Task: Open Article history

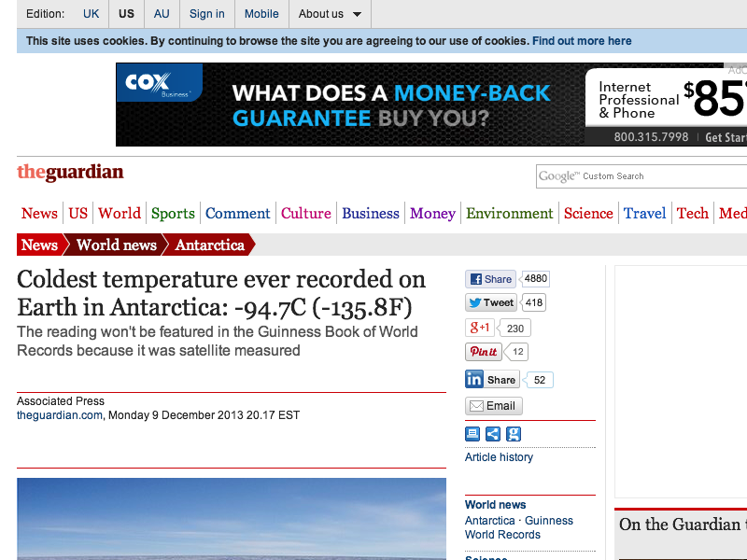Action: (x=499, y=457)
